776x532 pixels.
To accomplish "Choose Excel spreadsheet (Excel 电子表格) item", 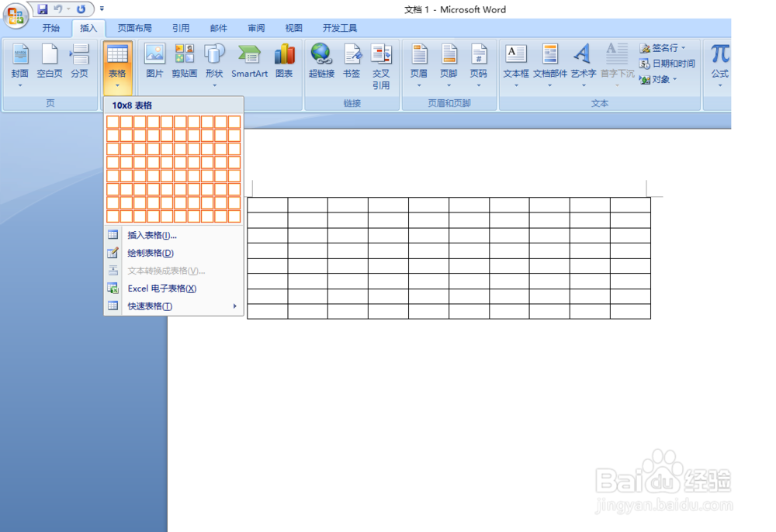I will pyautogui.click(x=174, y=288).
